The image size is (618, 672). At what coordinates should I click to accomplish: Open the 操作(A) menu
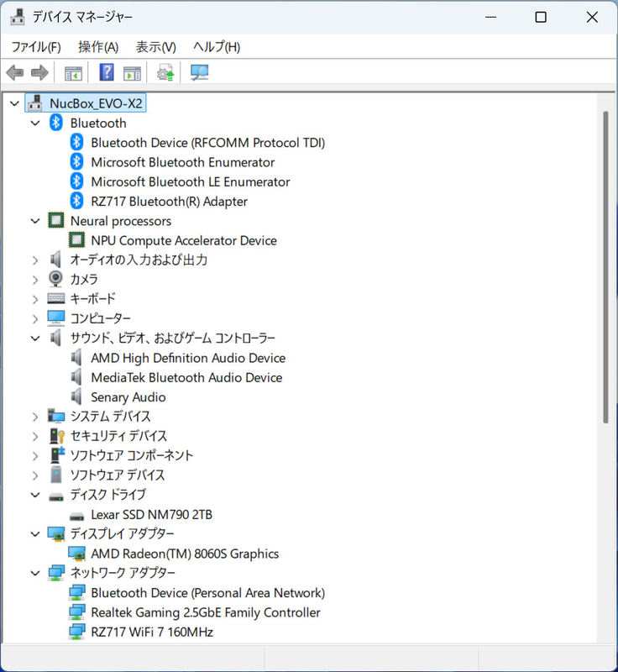(98, 47)
